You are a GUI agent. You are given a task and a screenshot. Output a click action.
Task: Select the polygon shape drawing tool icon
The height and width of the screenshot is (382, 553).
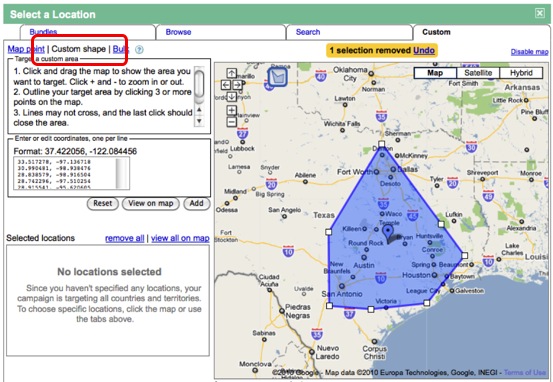point(278,77)
